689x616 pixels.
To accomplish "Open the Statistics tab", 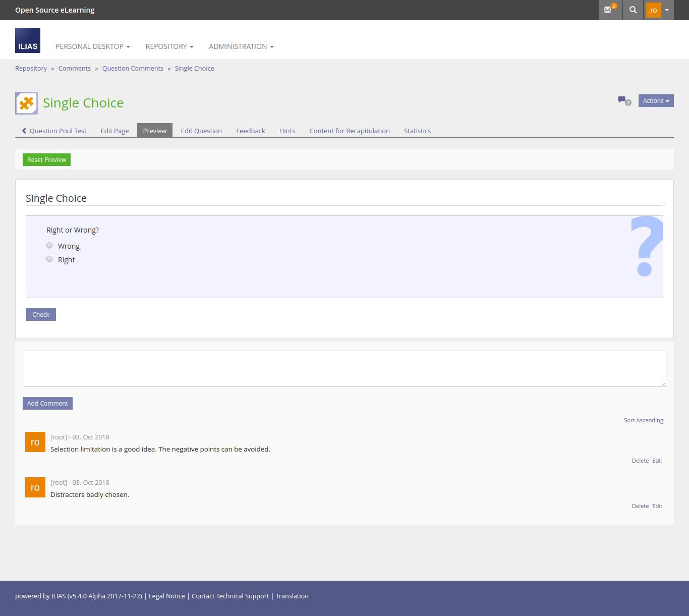I will point(417,131).
